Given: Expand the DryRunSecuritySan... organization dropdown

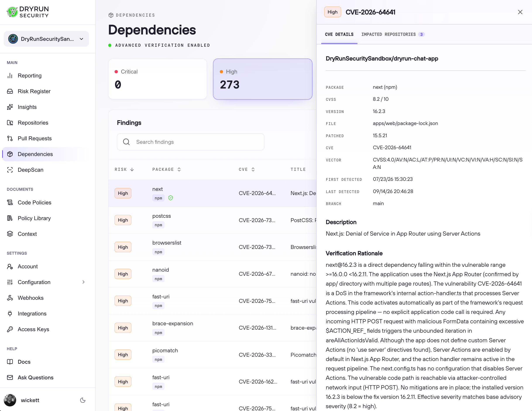Looking at the screenshot, I should [46, 39].
